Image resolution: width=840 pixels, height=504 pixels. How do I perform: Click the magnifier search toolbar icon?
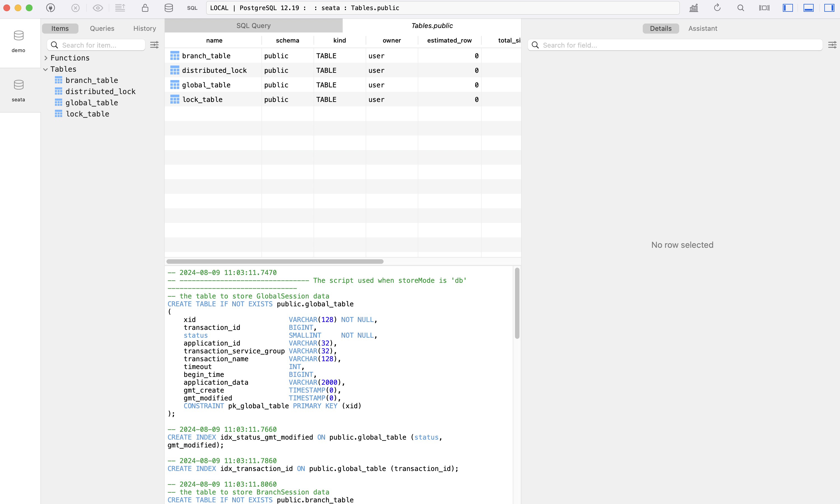pyautogui.click(x=741, y=8)
